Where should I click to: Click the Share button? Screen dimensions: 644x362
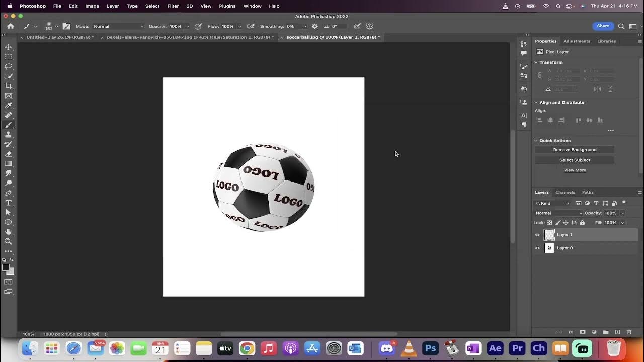[x=603, y=26]
